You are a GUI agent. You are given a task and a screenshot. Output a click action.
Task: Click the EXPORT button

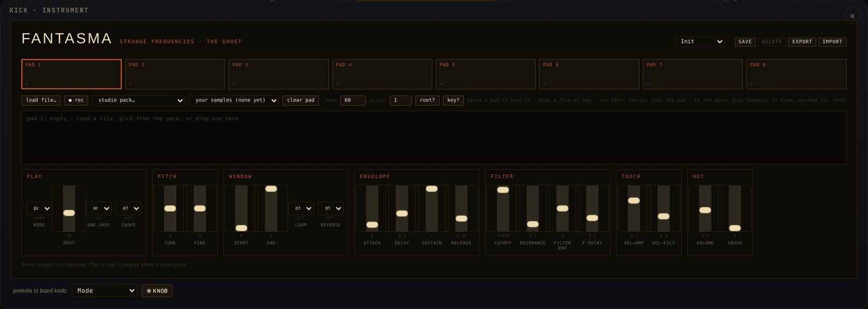point(802,42)
